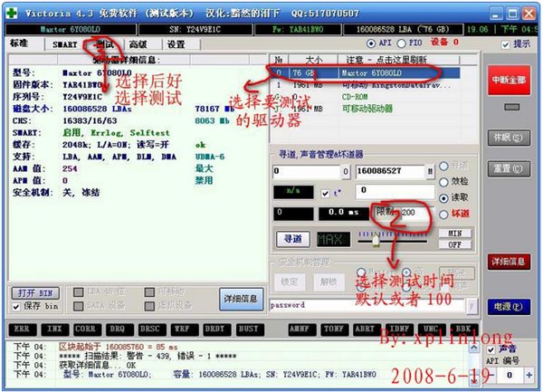Toggle the 保存 bin checkbox
Viewport: 543px width, 392px height.
click(x=16, y=307)
